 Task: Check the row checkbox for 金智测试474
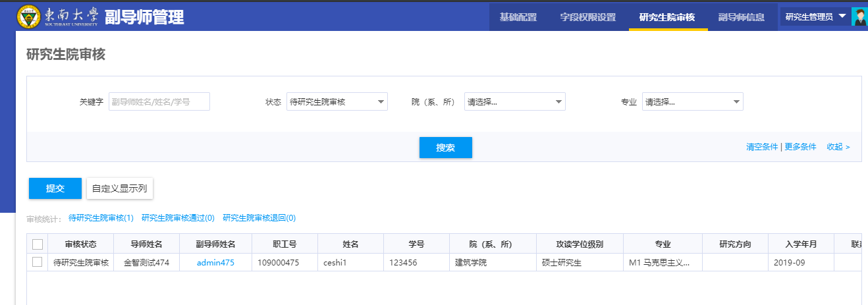[x=38, y=262]
